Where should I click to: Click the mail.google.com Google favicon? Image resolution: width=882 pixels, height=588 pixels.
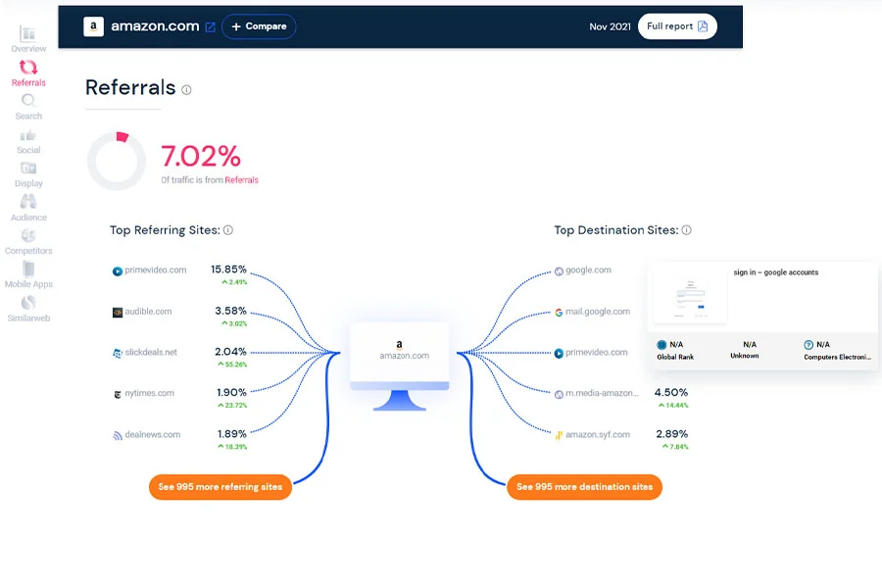(559, 313)
